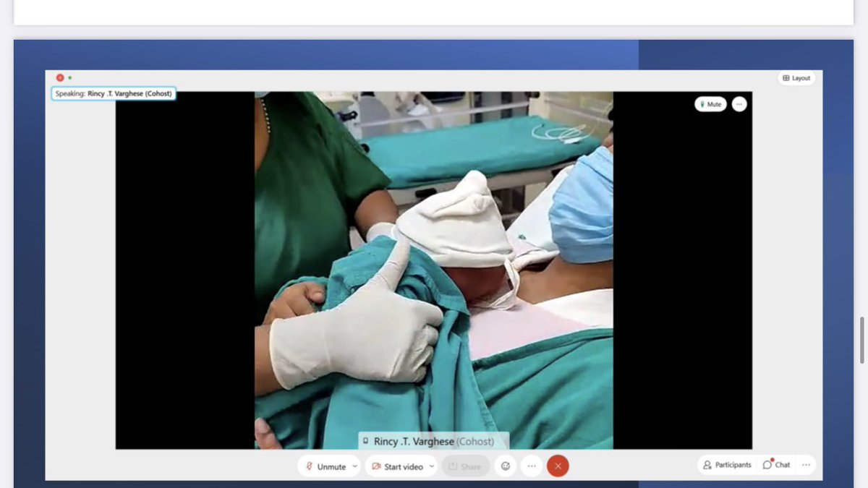Open the meeting toolbar more-options ellipsis
868x488 pixels.
pos(532,466)
